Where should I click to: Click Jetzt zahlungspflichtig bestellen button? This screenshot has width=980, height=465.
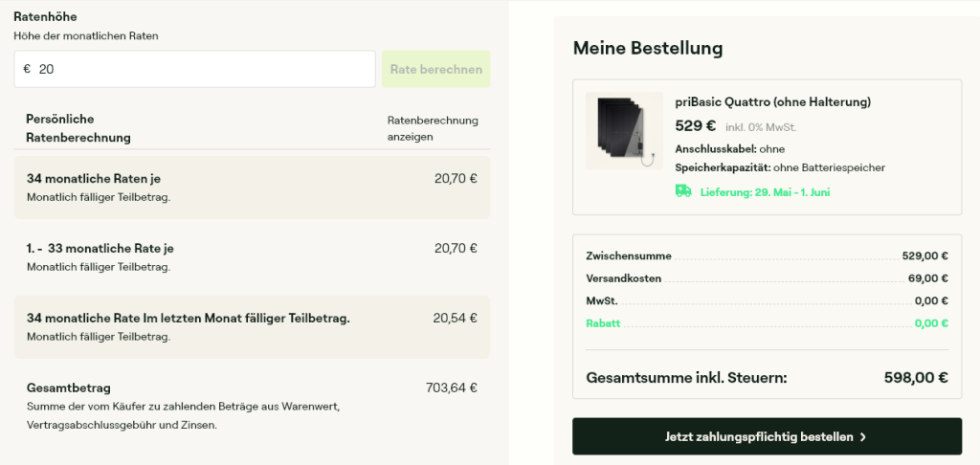point(767,436)
